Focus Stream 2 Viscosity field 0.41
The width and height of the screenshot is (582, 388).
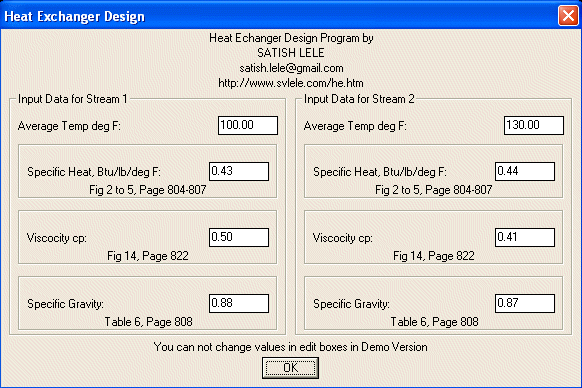coord(525,238)
